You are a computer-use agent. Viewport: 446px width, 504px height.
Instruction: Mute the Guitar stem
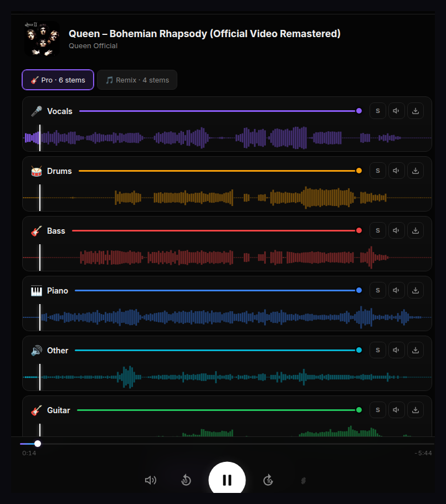tap(397, 410)
